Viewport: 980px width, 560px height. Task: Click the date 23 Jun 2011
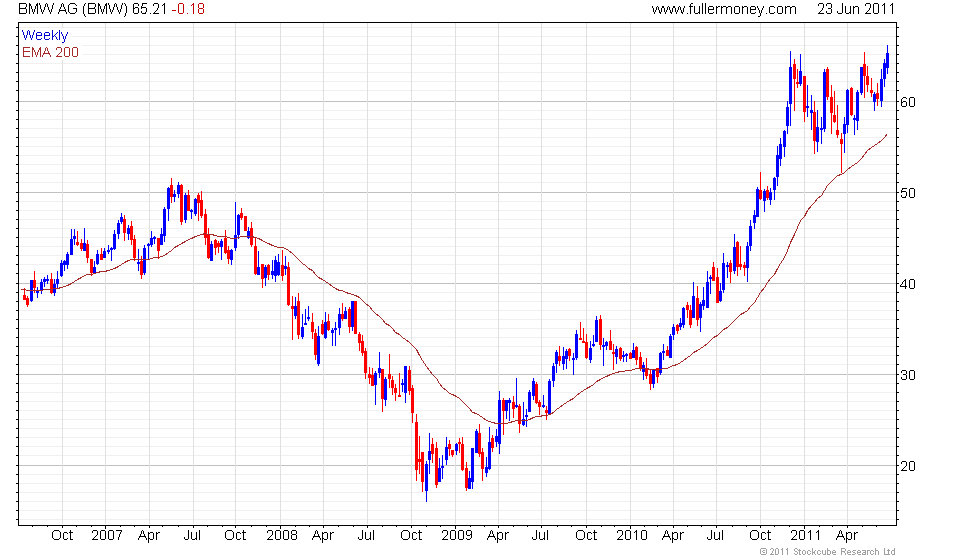(x=856, y=9)
